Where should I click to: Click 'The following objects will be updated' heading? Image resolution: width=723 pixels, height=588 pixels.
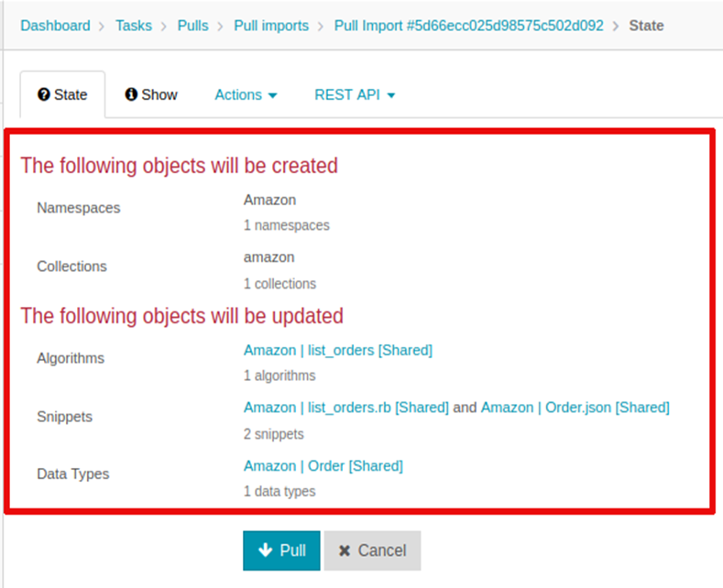[x=181, y=316]
